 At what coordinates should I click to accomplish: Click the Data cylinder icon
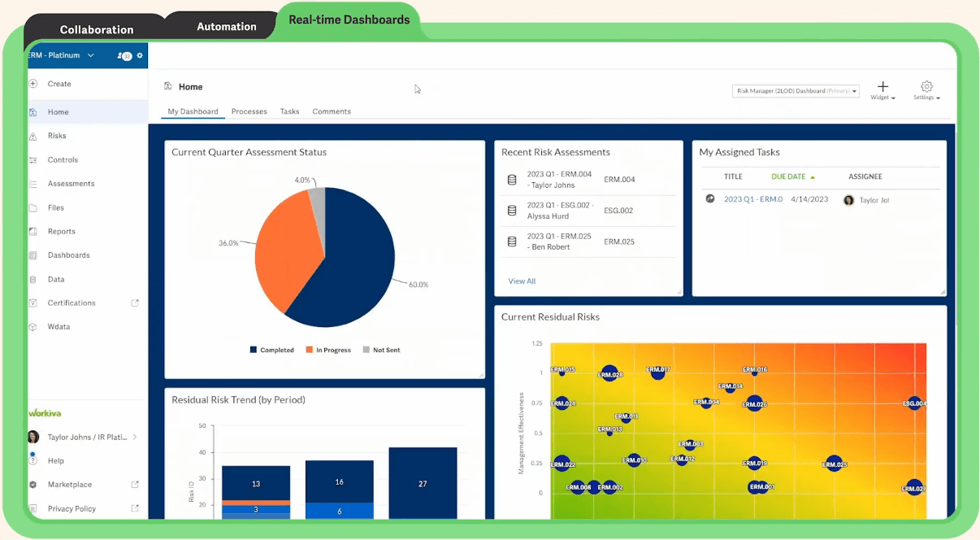click(x=33, y=279)
